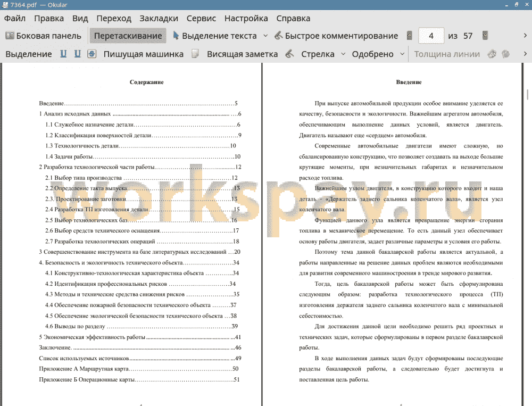
Task: Click contents entry '2.1 Выбор типа производства'
Action: pyautogui.click(x=142, y=178)
